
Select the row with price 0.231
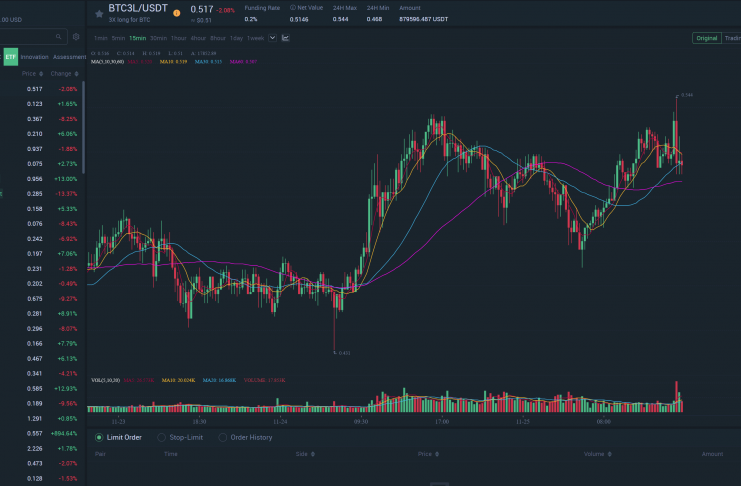click(x=41, y=269)
